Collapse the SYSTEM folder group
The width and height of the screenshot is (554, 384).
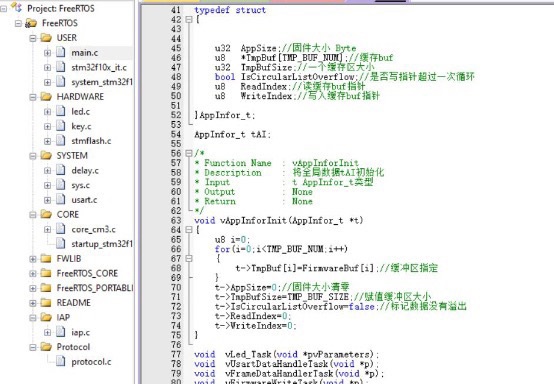[33, 156]
